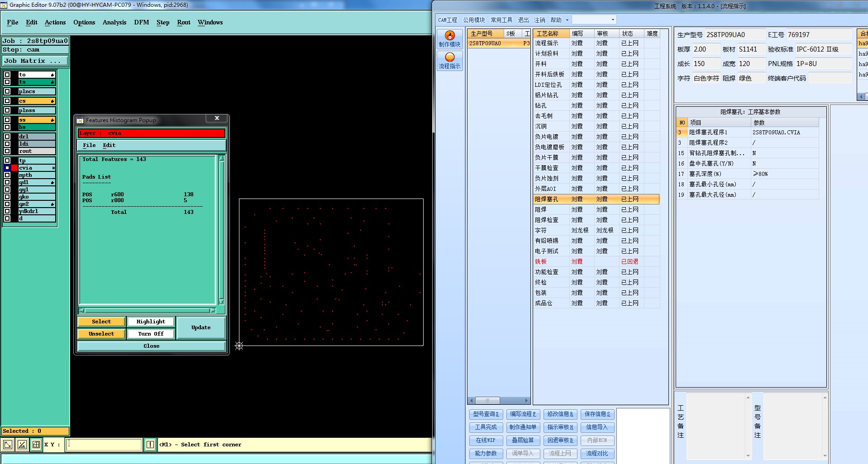Click the 流程指示 orange icon
868x464 pixels.
click(449, 57)
